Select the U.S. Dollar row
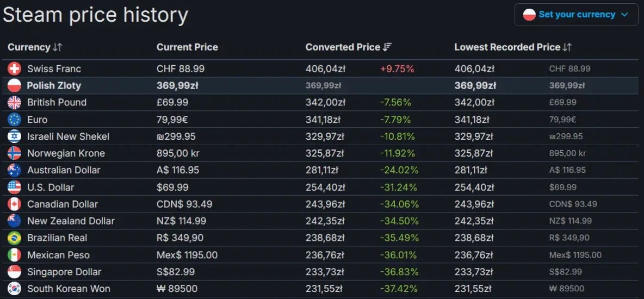 (x=51, y=188)
